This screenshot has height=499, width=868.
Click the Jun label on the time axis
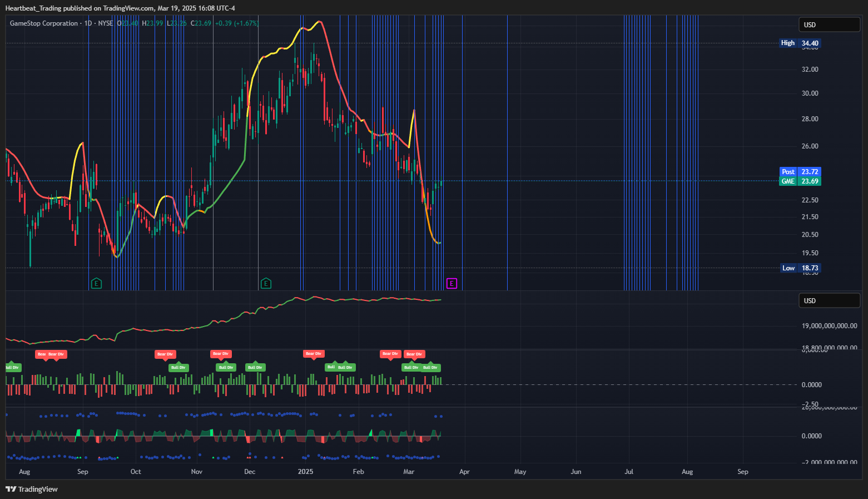[576, 472]
